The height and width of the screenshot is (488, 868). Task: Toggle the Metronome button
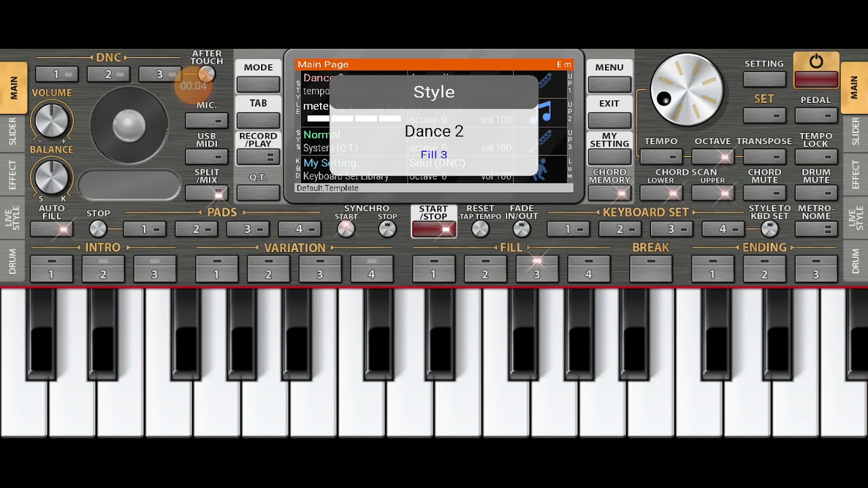pos(816,229)
